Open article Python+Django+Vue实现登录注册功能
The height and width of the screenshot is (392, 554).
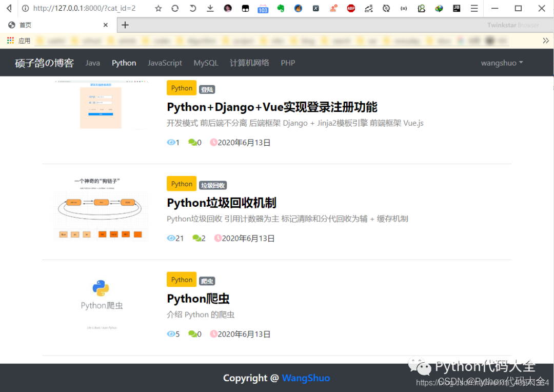272,107
